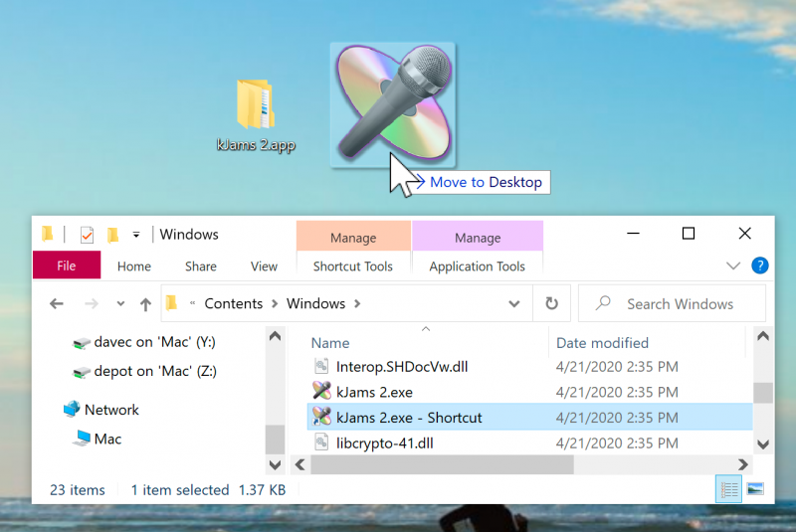Switch to the Home ribbon tab
This screenshot has height=532, width=796.
point(134,266)
